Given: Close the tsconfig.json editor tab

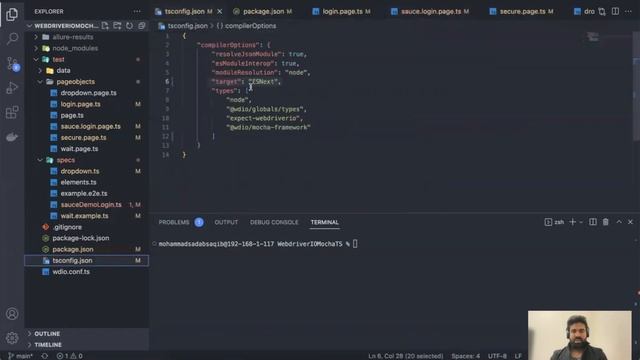Looking at the screenshot, I should (220, 11).
